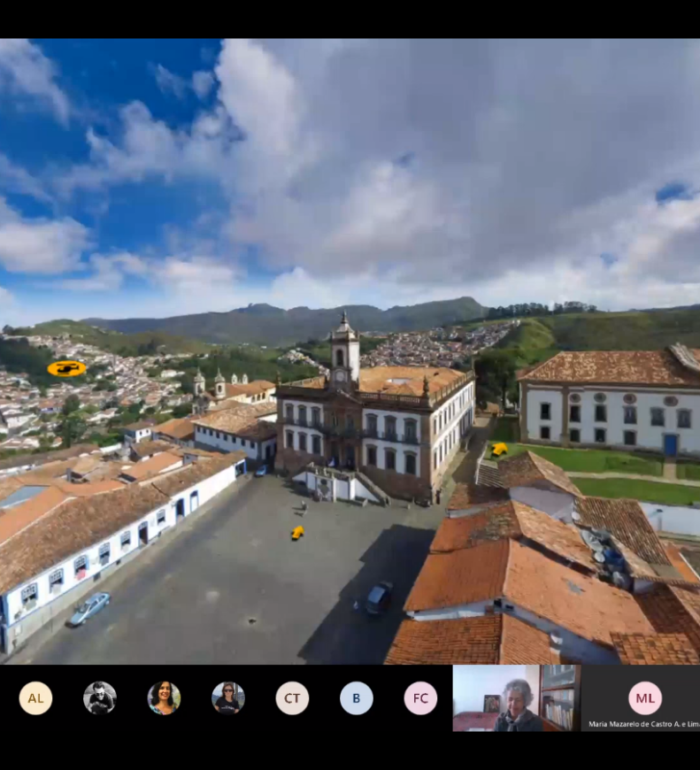Image resolution: width=700 pixels, height=770 pixels.
Task: Click the CT participant avatar
Action: 292,698
